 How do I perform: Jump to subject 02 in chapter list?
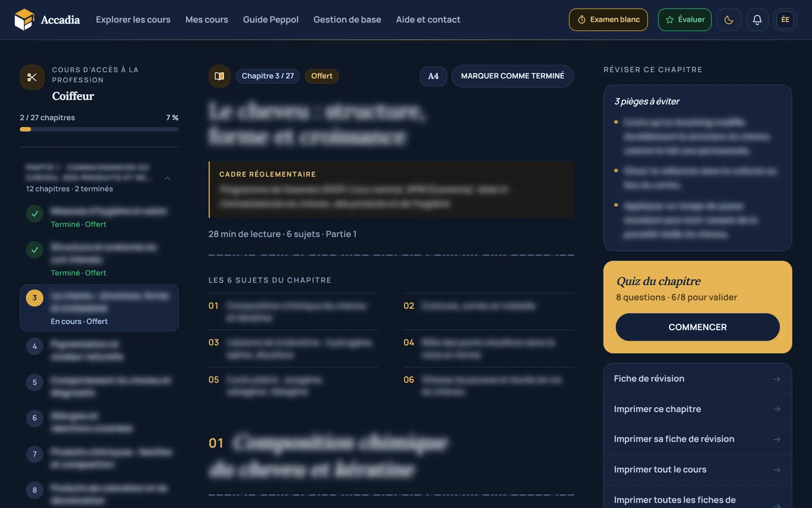click(489, 311)
